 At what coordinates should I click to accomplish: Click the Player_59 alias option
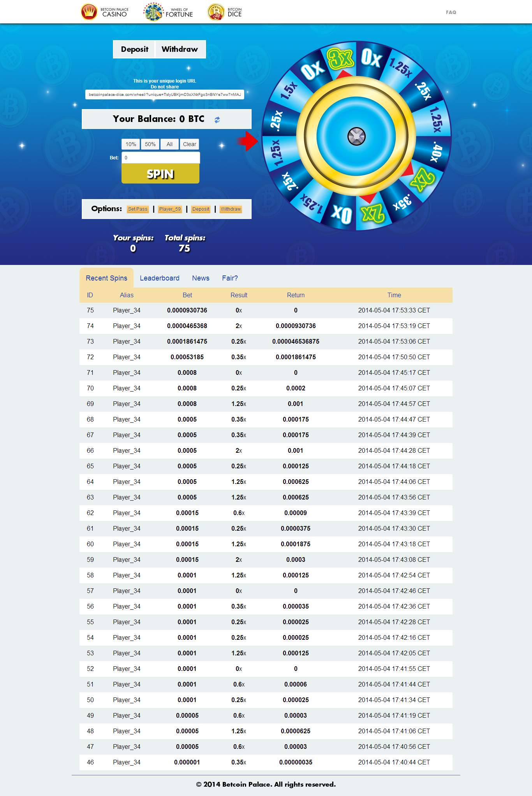(x=170, y=209)
